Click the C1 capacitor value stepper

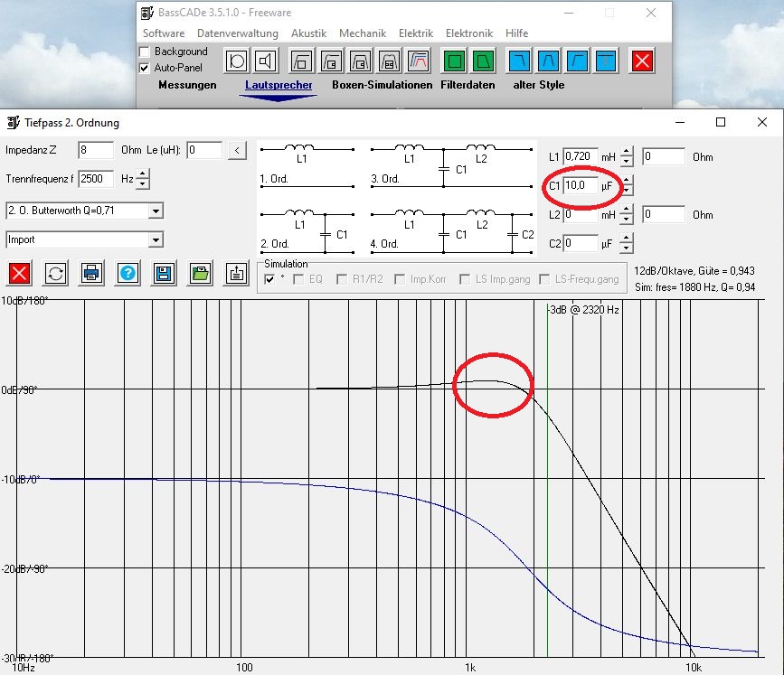(x=627, y=185)
